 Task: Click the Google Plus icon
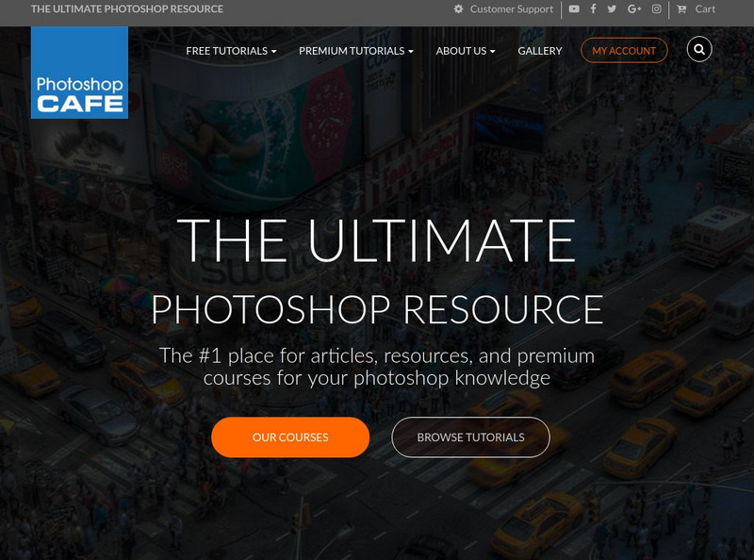(634, 8)
